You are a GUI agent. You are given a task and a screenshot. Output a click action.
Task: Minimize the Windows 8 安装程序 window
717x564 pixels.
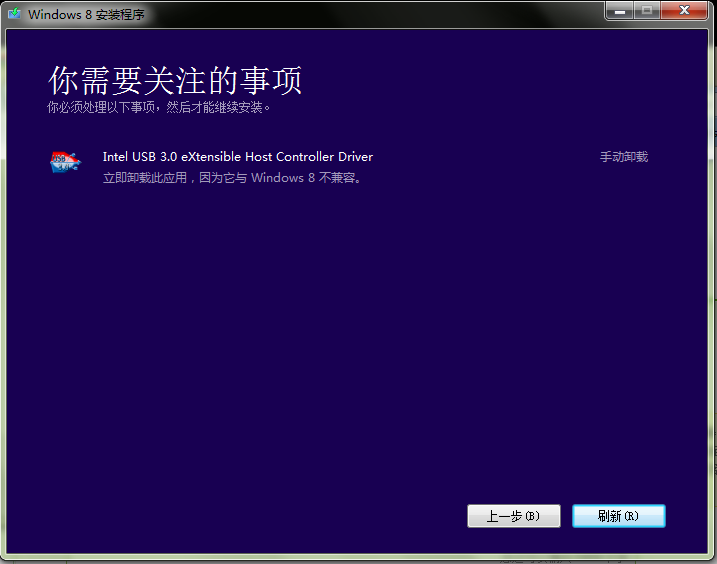tap(620, 11)
